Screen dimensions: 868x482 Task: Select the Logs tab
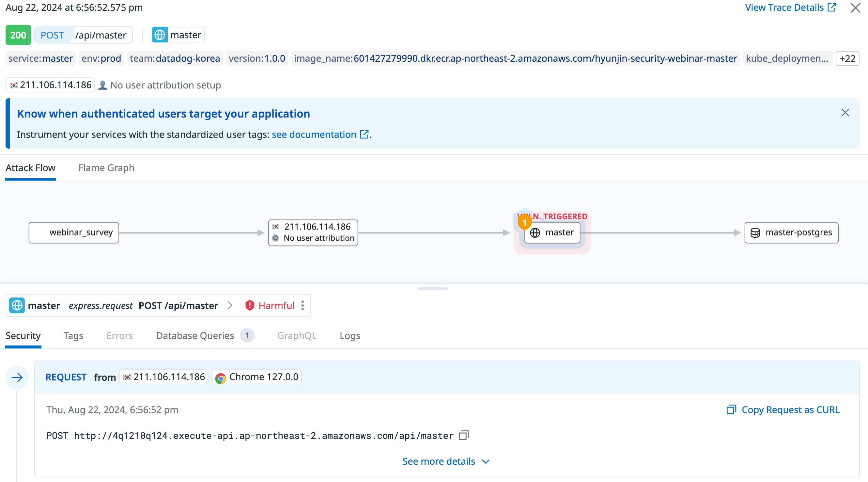click(350, 336)
